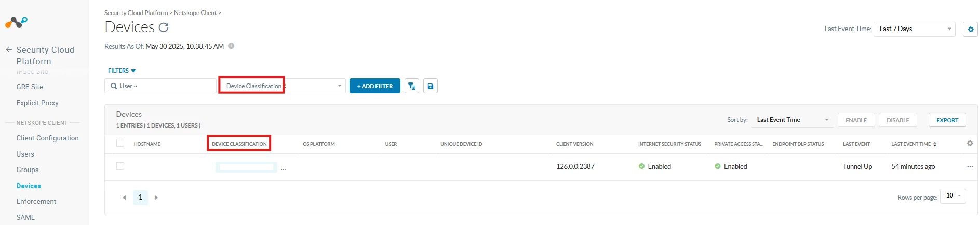Click ENDPOINT DLP STATUS column header

point(798,144)
